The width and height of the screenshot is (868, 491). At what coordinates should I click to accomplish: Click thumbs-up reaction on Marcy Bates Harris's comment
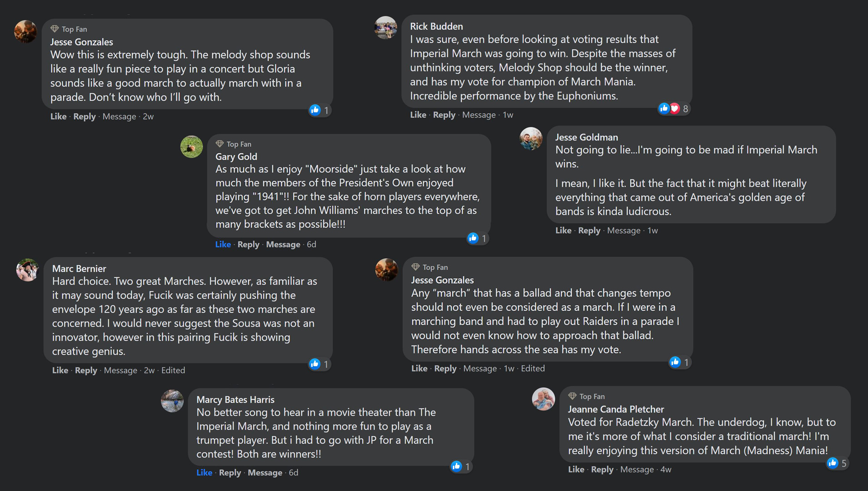coord(456,466)
